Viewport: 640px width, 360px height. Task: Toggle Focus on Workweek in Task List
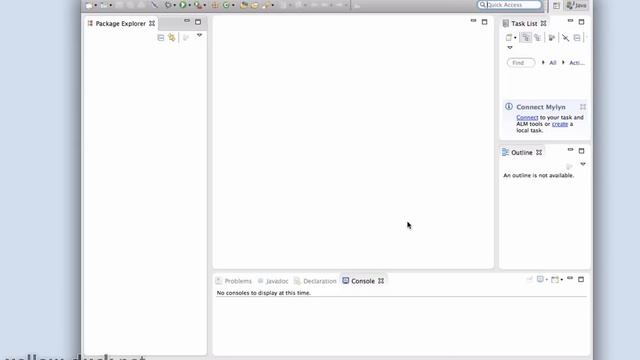click(x=551, y=38)
